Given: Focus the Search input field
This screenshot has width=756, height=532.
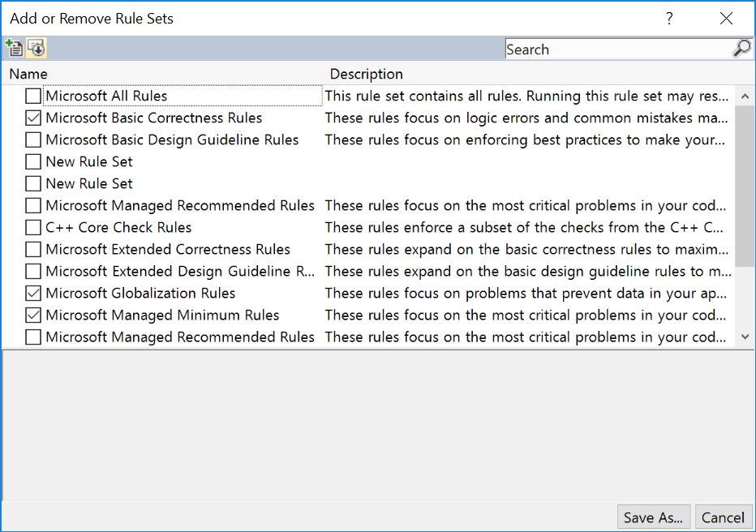Looking at the screenshot, I should click(616, 49).
